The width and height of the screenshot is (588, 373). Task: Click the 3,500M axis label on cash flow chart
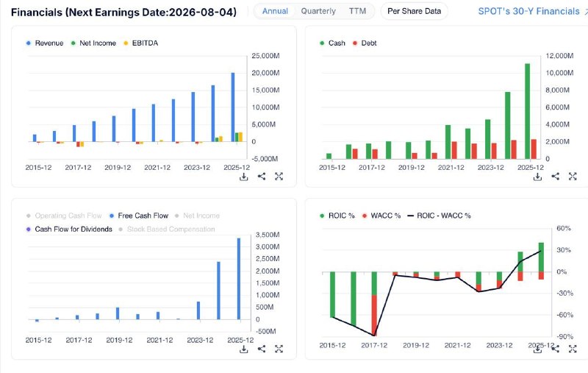point(268,235)
